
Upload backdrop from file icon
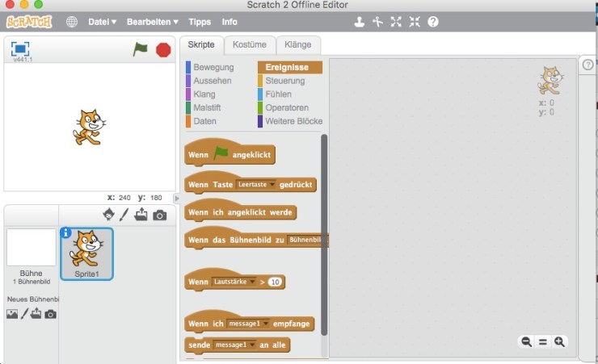click(x=36, y=314)
